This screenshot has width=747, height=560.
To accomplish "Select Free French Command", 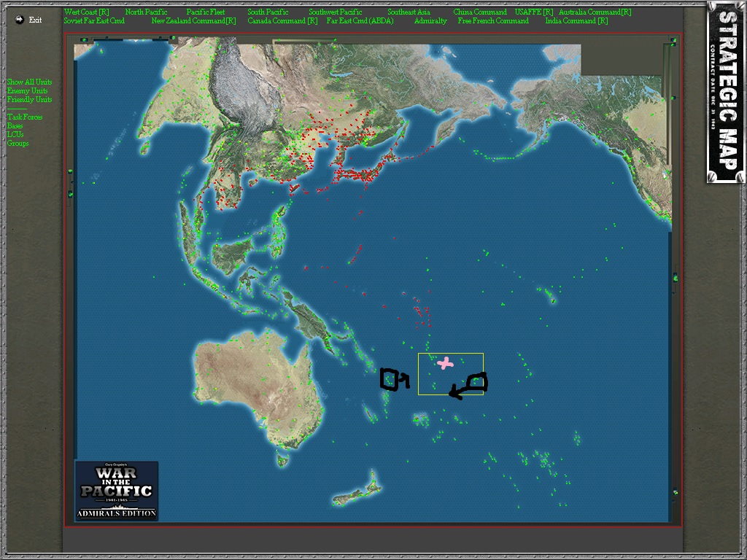I will tap(494, 21).
